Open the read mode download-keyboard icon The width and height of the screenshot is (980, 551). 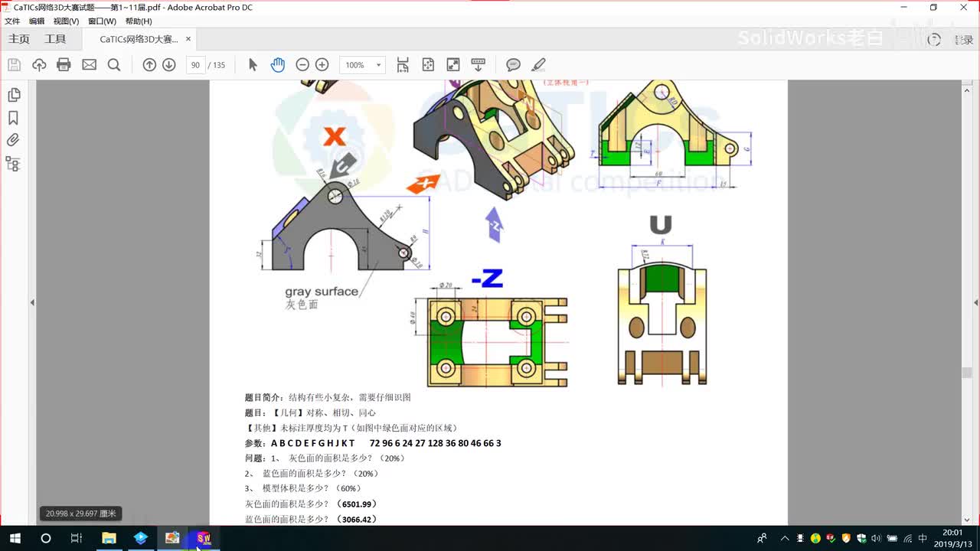pyautogui.click(x=479, y=65)
